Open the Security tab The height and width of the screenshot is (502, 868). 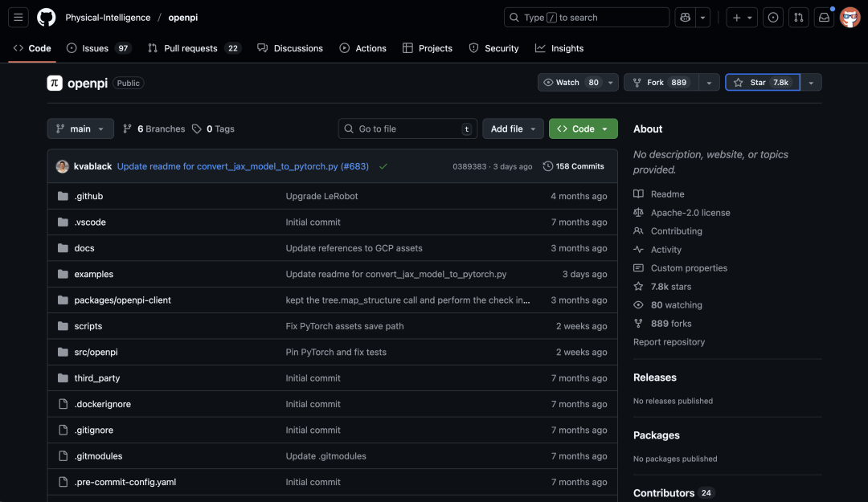point(493,49)
